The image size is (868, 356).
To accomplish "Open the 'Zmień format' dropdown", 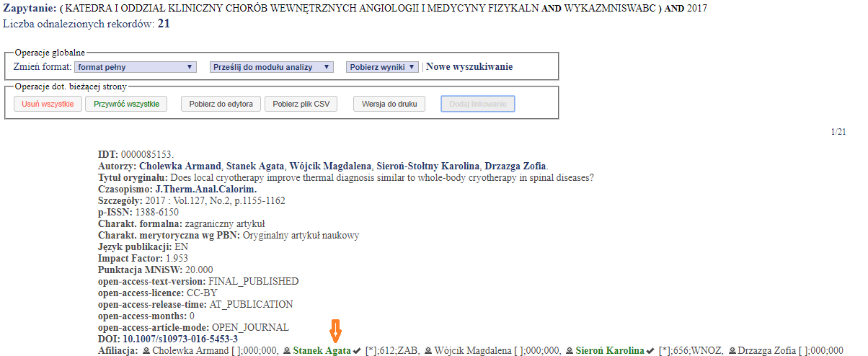I will (136, 67).
